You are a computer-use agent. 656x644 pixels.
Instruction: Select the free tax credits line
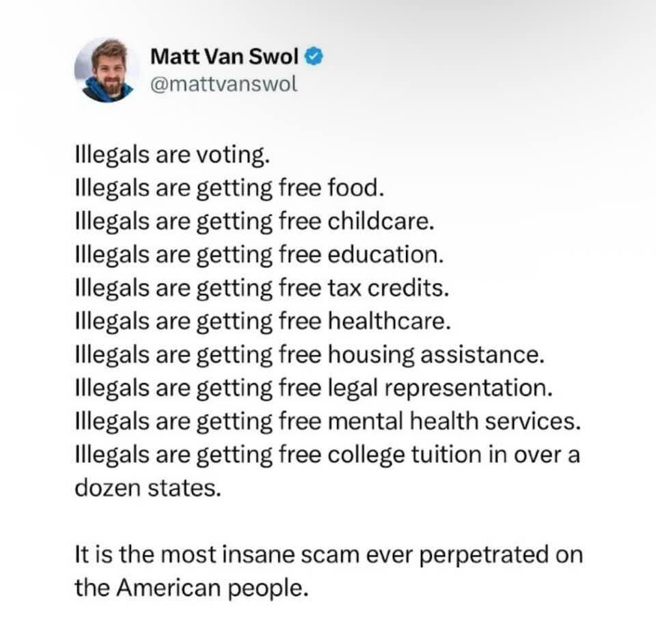262,288
